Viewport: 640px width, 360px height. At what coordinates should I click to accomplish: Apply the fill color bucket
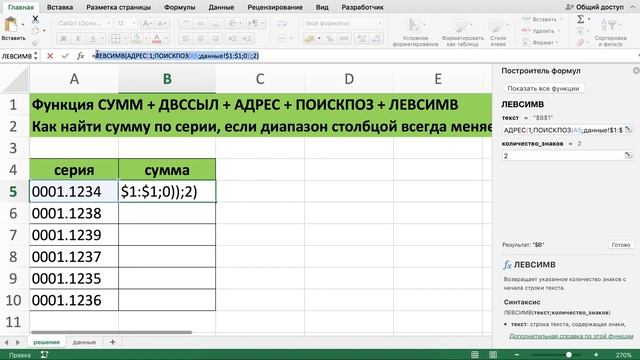(x=136, y=39)
